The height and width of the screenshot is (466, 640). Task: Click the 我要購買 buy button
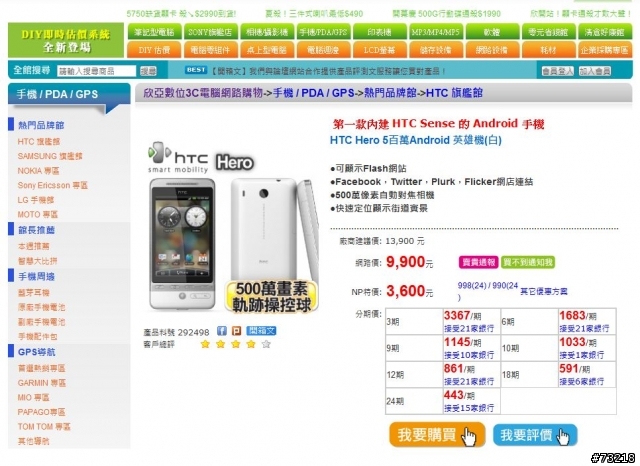point(437,435)
